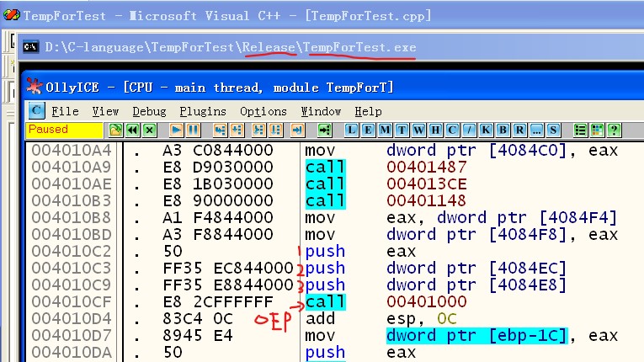Screen dimensions: 644x362
Task: Open the Options menu
Action: [263, 111]
